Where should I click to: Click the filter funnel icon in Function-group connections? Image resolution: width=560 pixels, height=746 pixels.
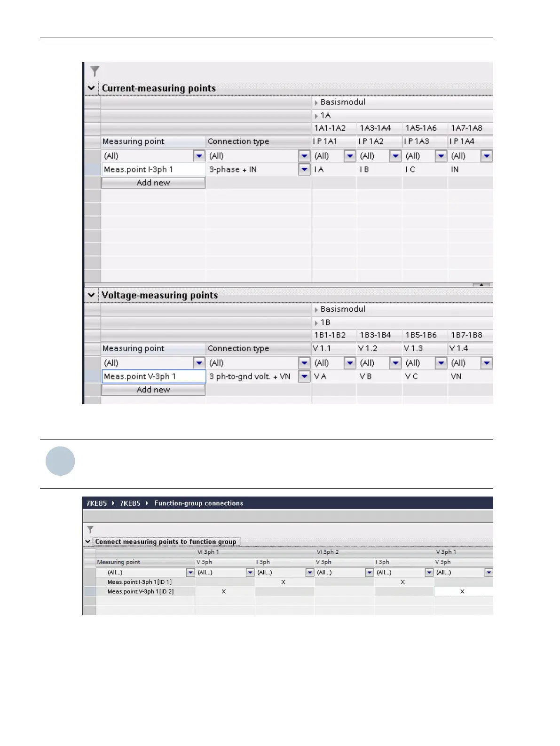coord(90,530)
